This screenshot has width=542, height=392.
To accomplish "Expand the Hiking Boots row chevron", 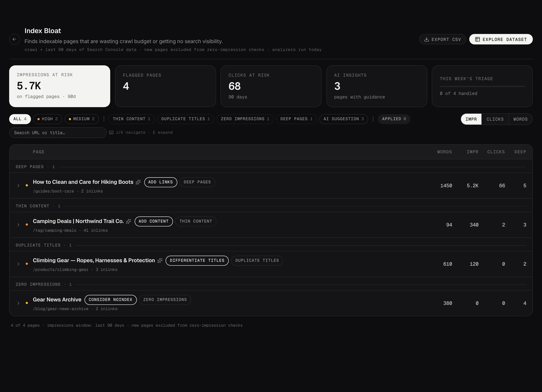I will point(18,186).
